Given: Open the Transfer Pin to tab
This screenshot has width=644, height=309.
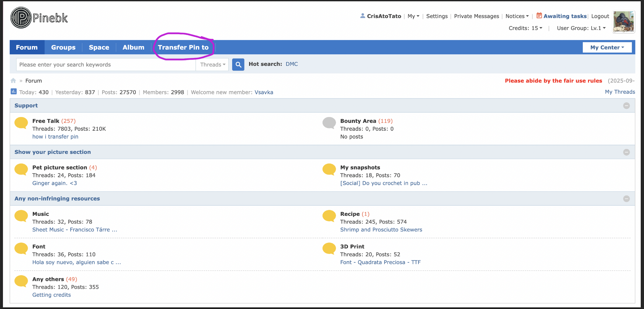Looking at the screenshot, I should point(183,47).
